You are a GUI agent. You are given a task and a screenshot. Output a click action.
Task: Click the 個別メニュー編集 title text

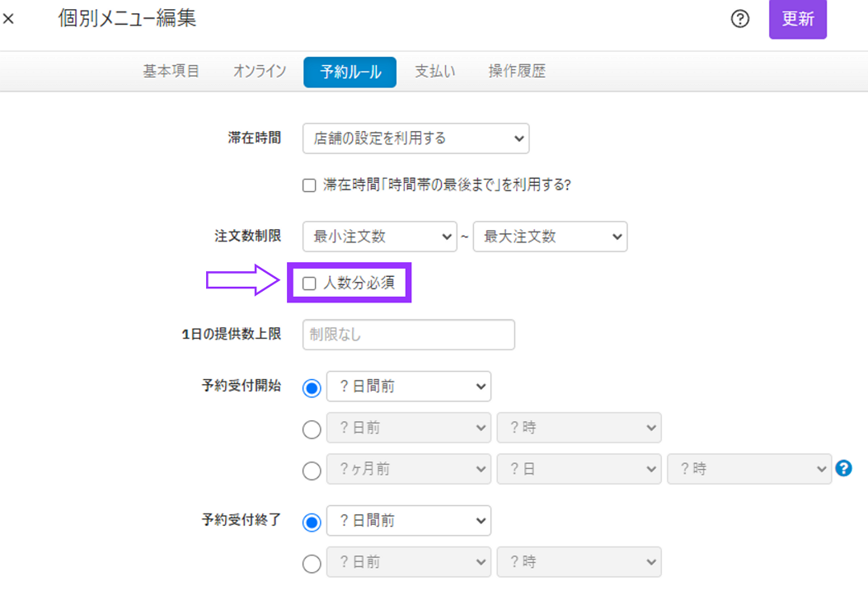point(127,18)
